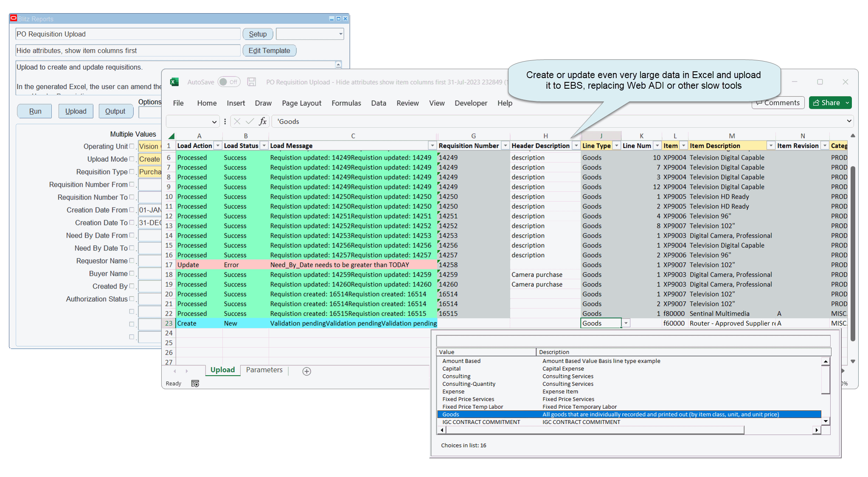Expand the Share button dropdown arrow

[x=848, y=103]
